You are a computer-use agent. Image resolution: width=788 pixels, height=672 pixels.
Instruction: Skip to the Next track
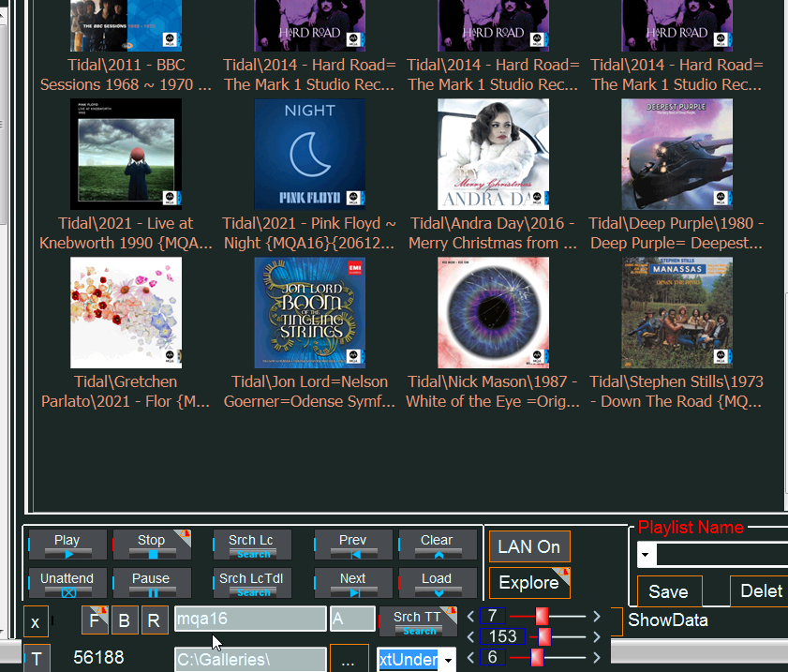tap(353, 583)
